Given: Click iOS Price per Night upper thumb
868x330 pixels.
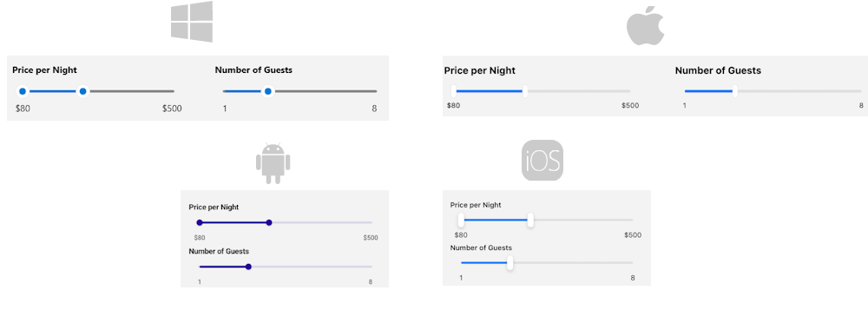Looking at the screenshot, I should (x=530, y=221).
